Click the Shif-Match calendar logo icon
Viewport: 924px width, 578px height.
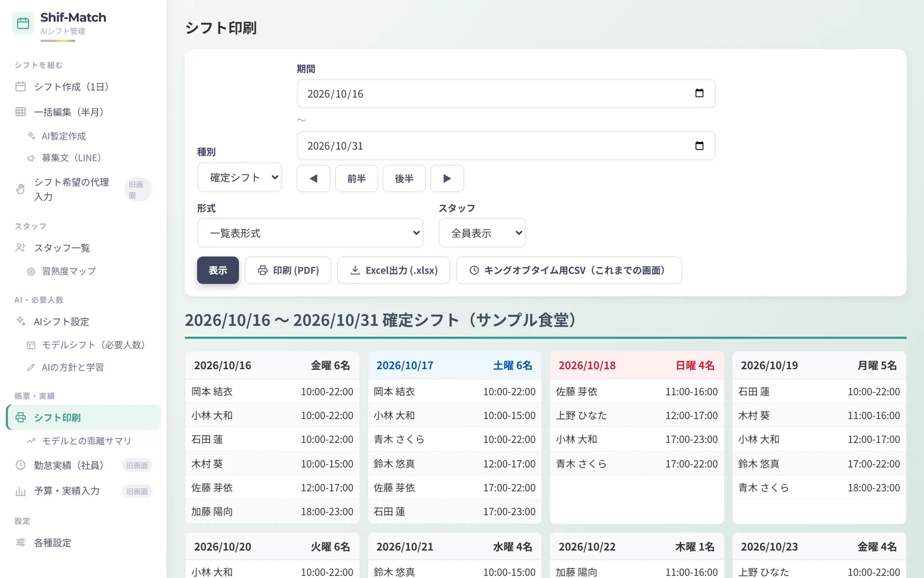click(23, 23)
